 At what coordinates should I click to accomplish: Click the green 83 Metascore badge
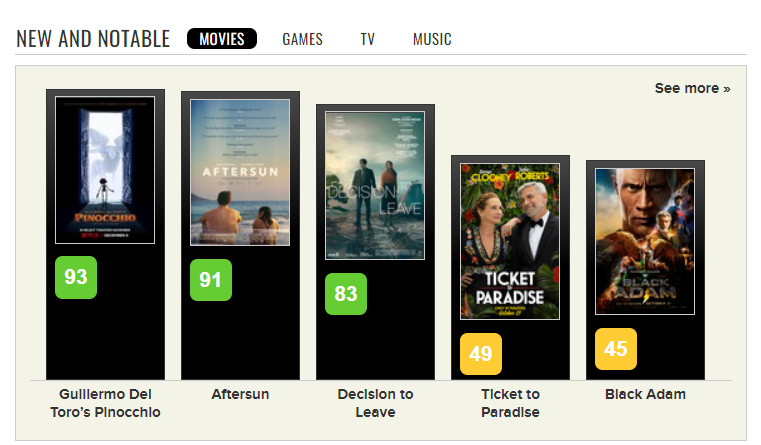tap(346, 294)
